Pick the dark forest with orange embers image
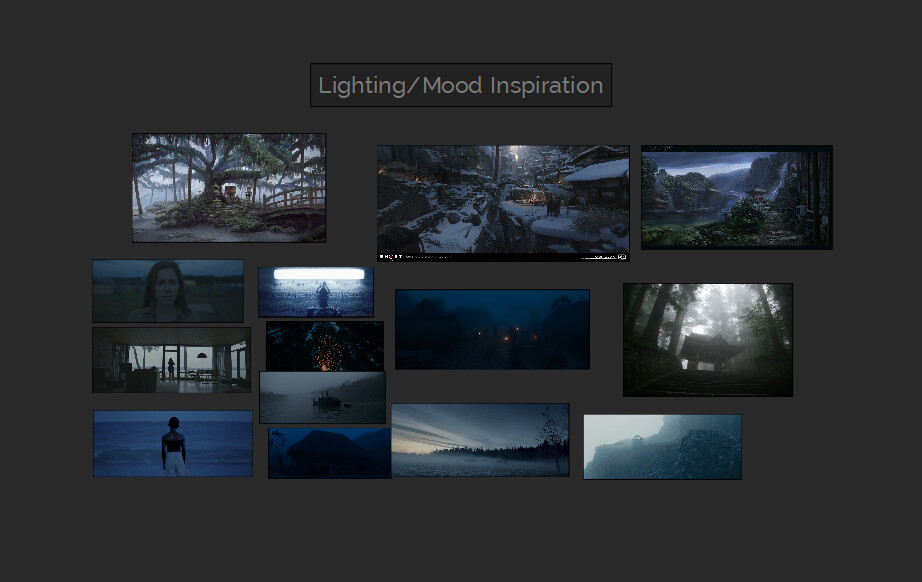This screenshot has width=922, height=582. [325, 346]
